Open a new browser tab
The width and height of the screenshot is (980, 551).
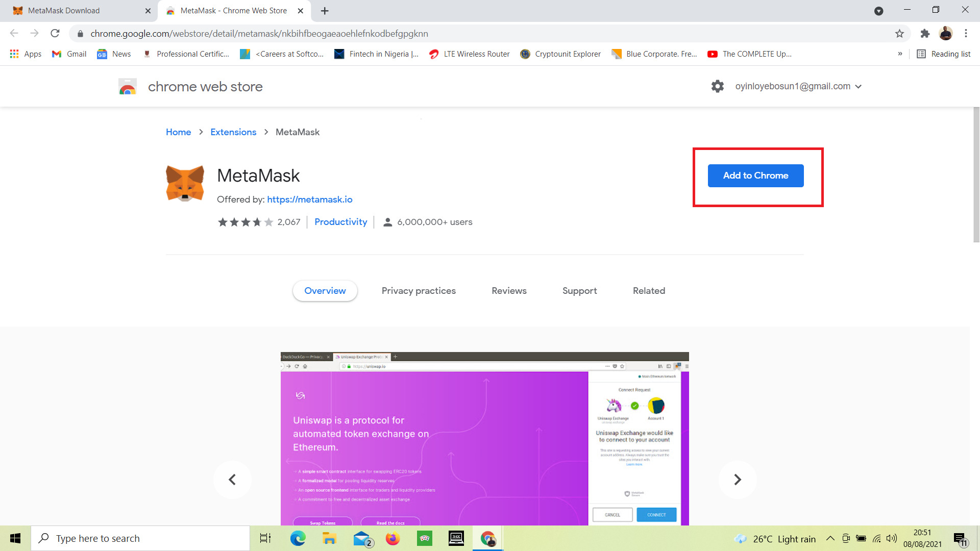pyautogui.click(x=325, y=11)
